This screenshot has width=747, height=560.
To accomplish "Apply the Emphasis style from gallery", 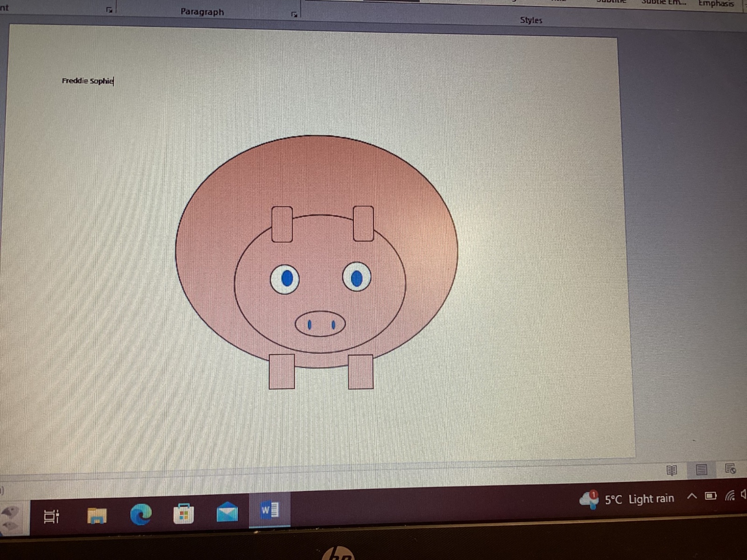I will pyautogui.click(x=715, y=4).
